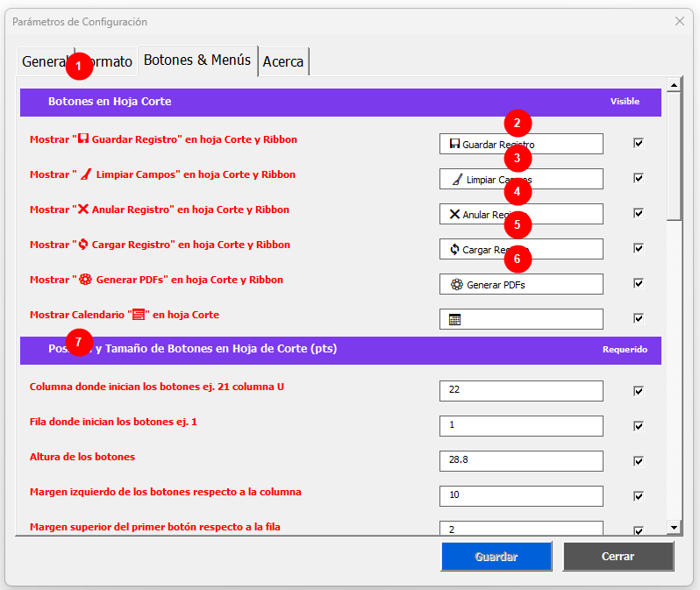The height and width of the screenshot is (590, 700).
Task: Uncheck Visible for Guardar Registro
Action: point(639,143)
